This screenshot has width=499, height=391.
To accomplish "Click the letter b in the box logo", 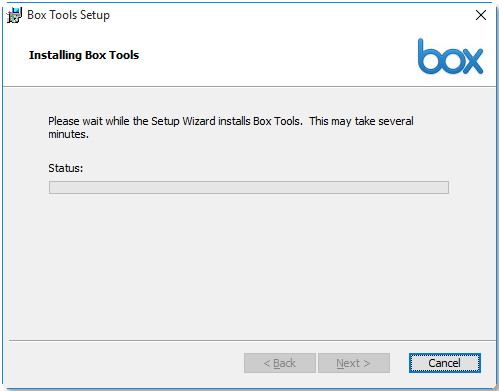I will coord(428,56).
